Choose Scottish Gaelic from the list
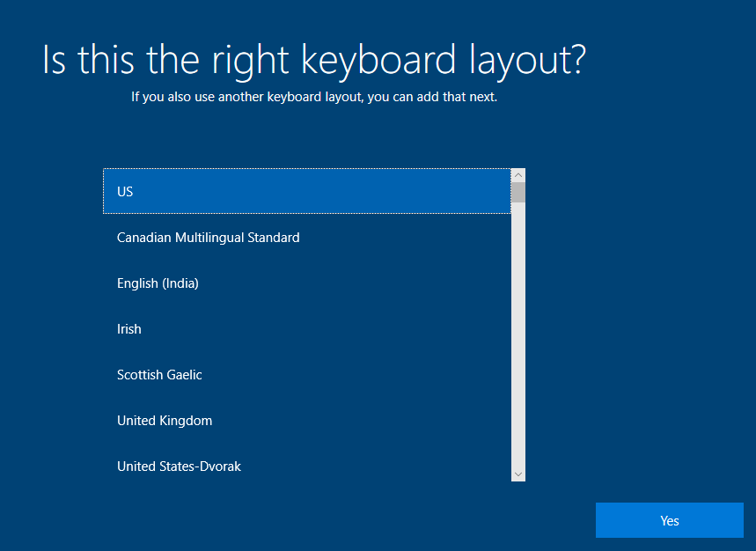This screenshot has height=551, width=756. 307,375
